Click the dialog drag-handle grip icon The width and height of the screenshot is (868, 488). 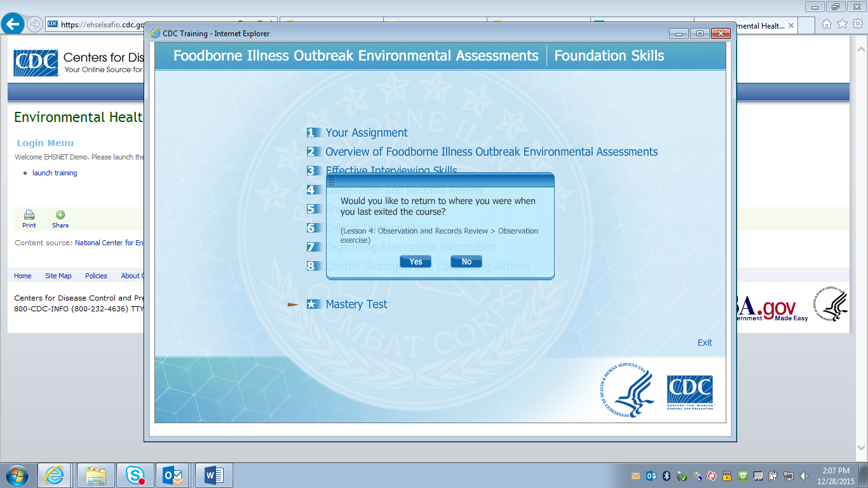(x=332, y=182)
